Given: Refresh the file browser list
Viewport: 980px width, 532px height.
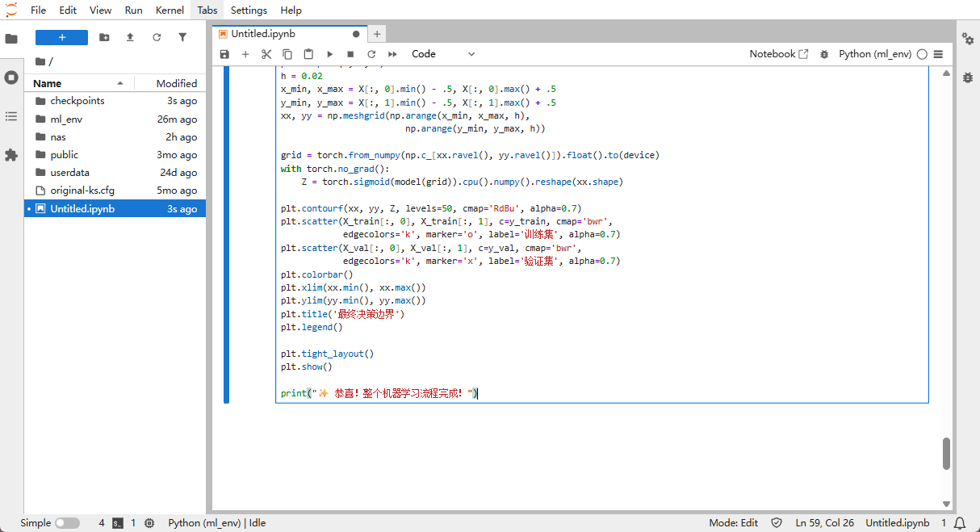Looking at the screenshot, I should (x=157, y=37).
